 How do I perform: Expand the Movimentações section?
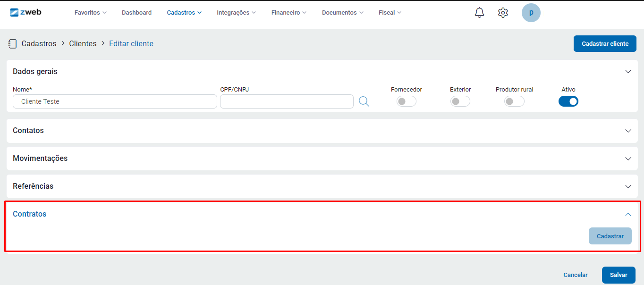628,159
